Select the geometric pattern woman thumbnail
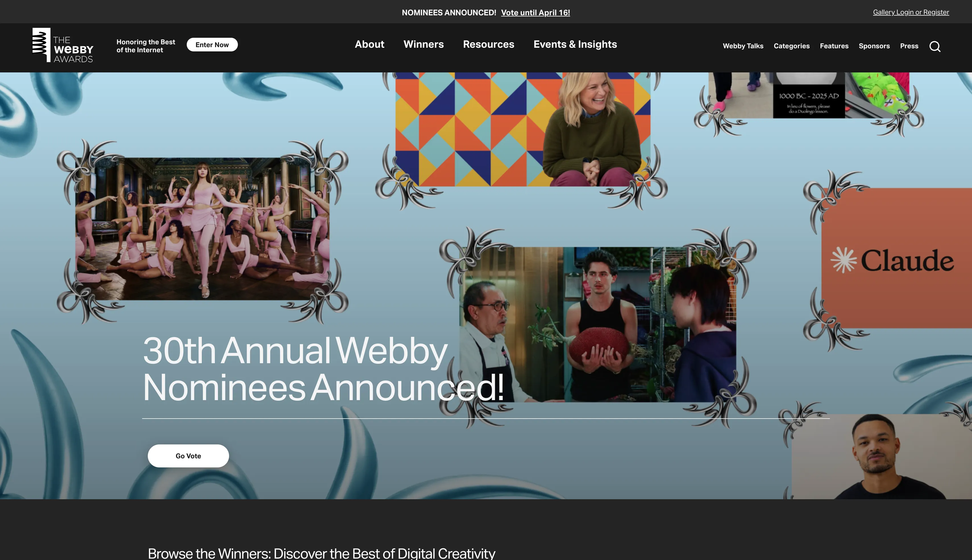 tap(523, 129)
